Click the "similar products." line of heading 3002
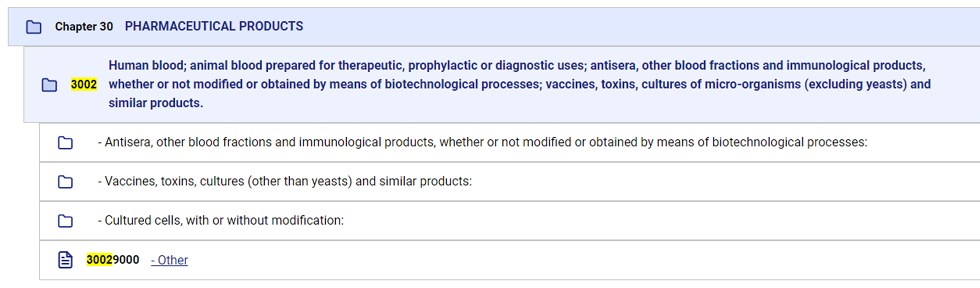980x288 pixels. pyautogui.click(x=156, y=103)
